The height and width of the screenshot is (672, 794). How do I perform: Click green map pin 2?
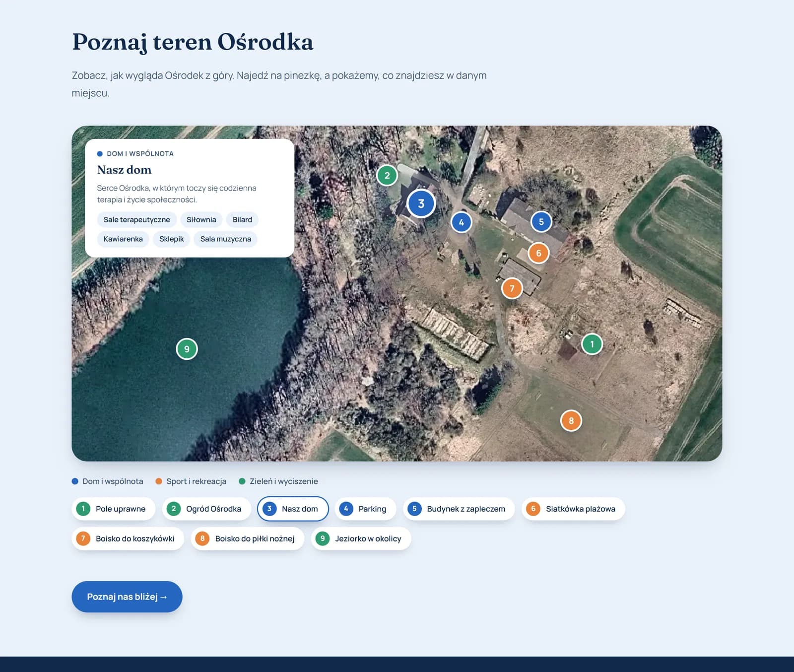pyautogui.click(x=387, y=175)
